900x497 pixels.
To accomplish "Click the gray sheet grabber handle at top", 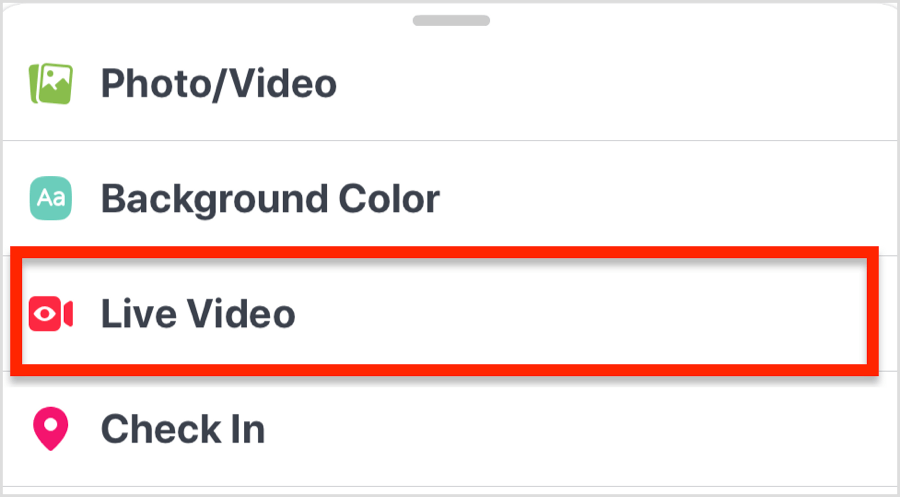I will [451, 21].
